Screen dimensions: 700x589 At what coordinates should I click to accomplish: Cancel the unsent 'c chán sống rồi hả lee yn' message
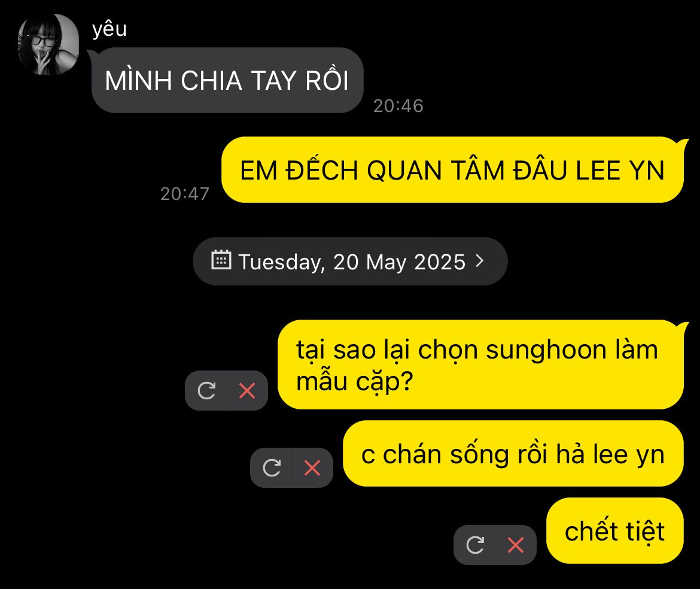(x=312, y=467)
